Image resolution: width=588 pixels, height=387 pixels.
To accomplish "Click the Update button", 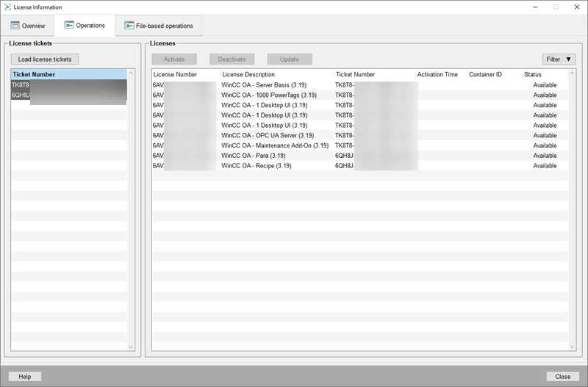I will [x=290, y=59].
